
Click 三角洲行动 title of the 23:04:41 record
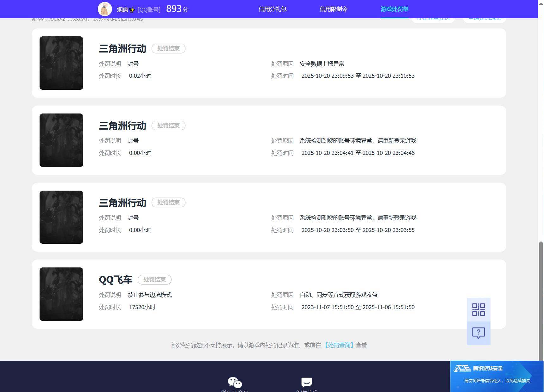point(122,126)
